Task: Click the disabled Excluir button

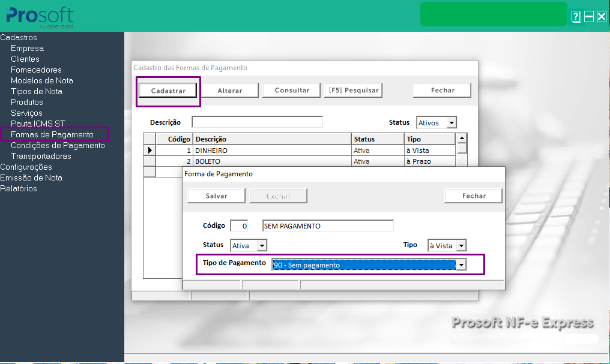Action: tap(278, 195)
